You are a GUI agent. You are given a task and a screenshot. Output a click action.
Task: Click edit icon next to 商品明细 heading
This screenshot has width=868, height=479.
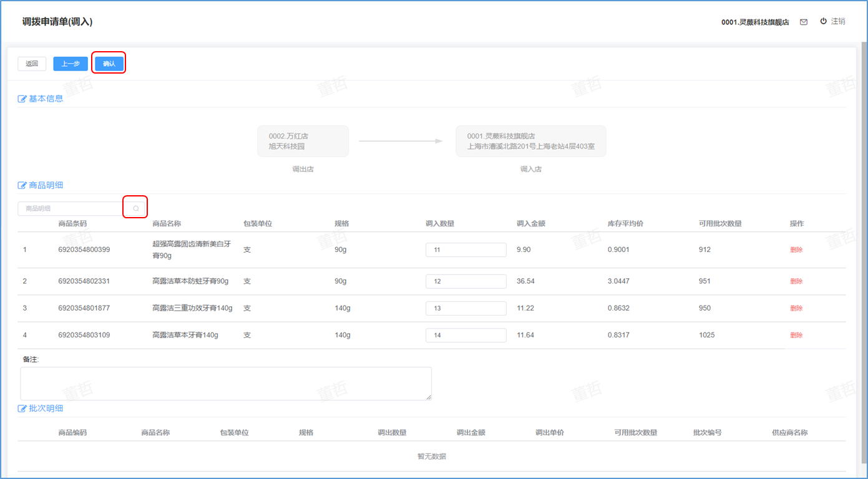(x=22, y=185)
